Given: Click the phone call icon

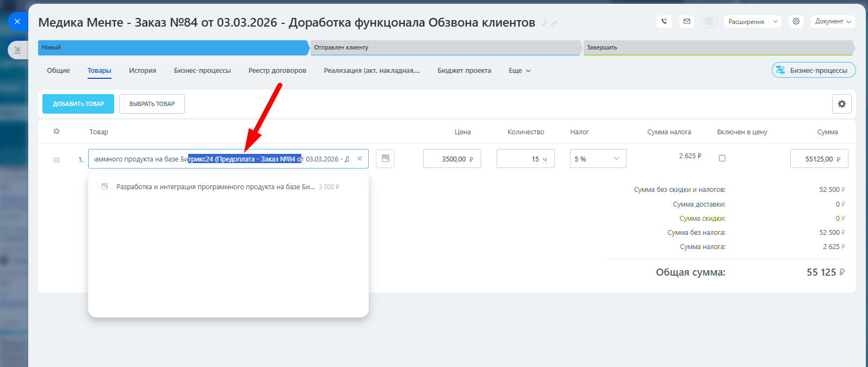Looking at the screenshot, I should click(x=664, y=22).
